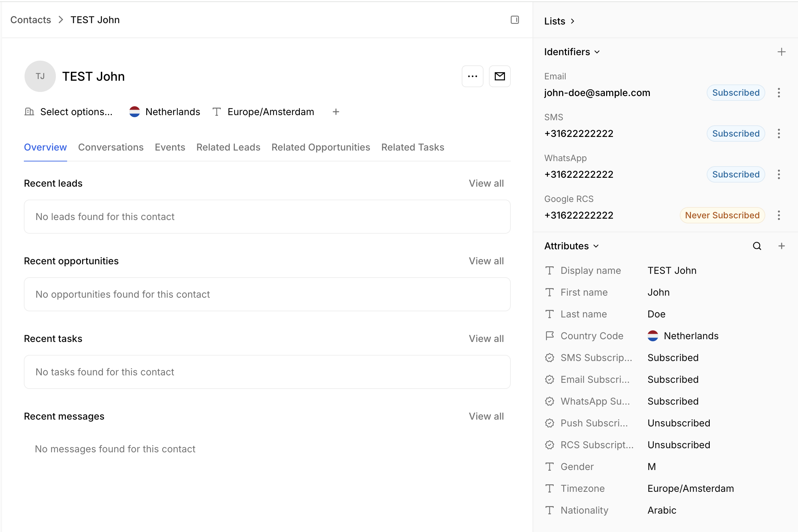The image size is (798, 532).
Task: Toggle the side panel icon in header
Action: [x=515, y=20]
